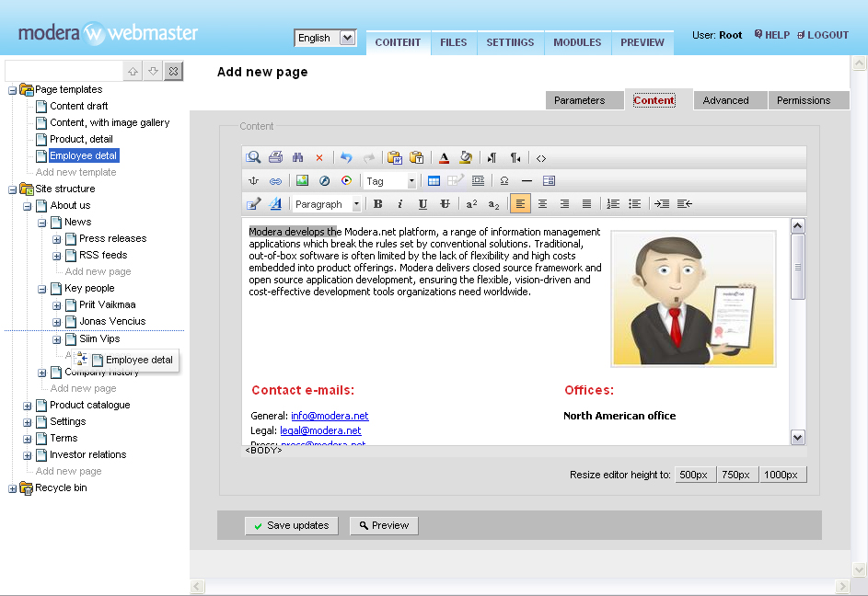Toggle subscript formatting
This screenshot has width=868, height=596.
pyautogui.click(x=493, y=204)
